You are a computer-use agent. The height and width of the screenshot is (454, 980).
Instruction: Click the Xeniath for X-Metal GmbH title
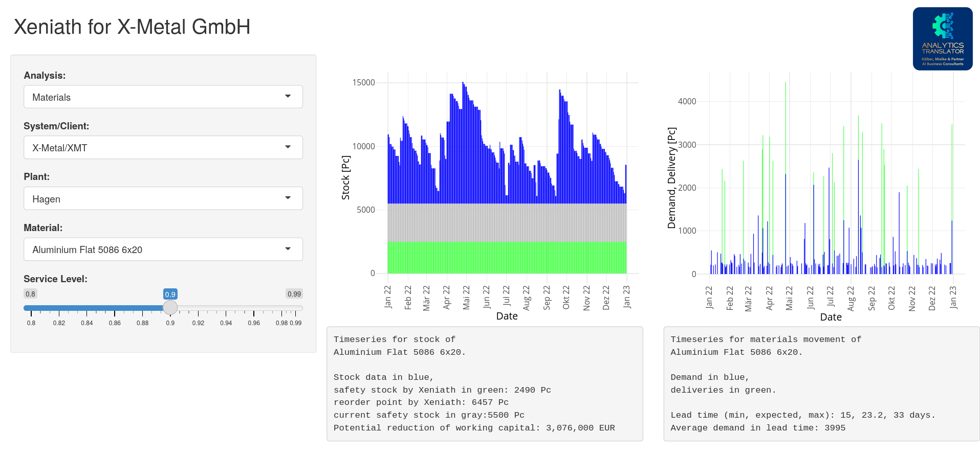[x=132, y=27]
